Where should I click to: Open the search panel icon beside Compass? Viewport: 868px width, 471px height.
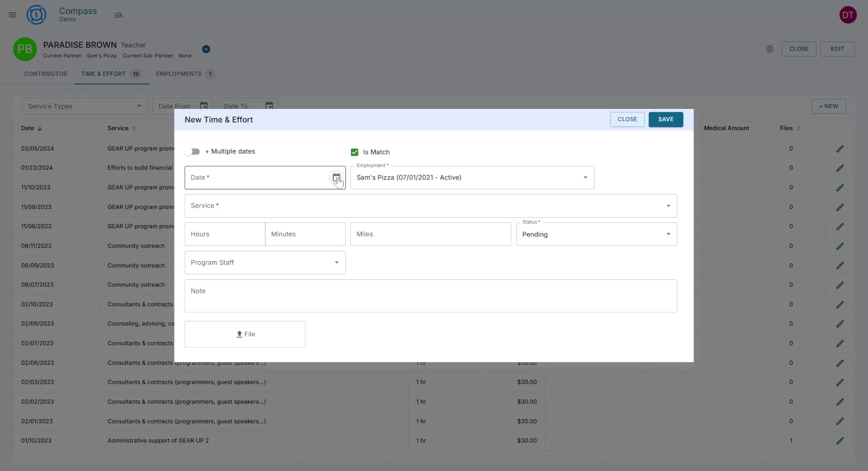coord(118,15)
